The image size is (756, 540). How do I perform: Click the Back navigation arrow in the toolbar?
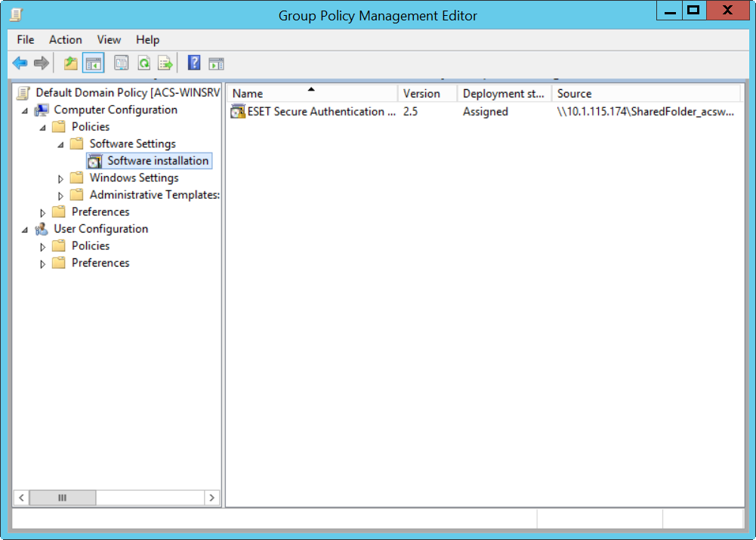[x=20, y=63]
